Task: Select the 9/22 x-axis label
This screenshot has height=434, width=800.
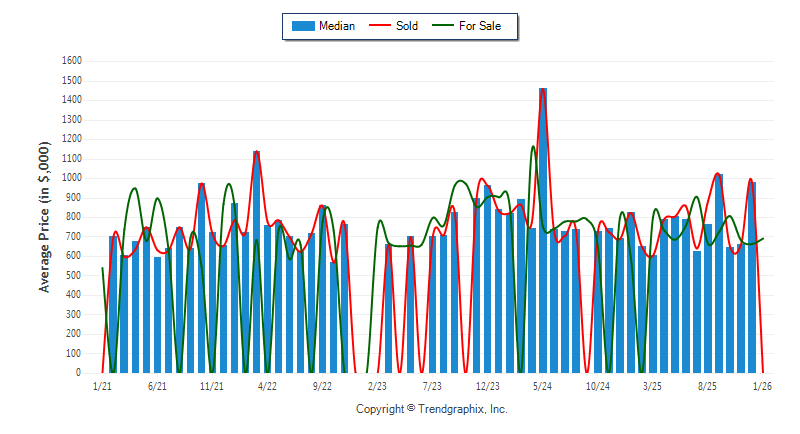Action: click(322, 385)
